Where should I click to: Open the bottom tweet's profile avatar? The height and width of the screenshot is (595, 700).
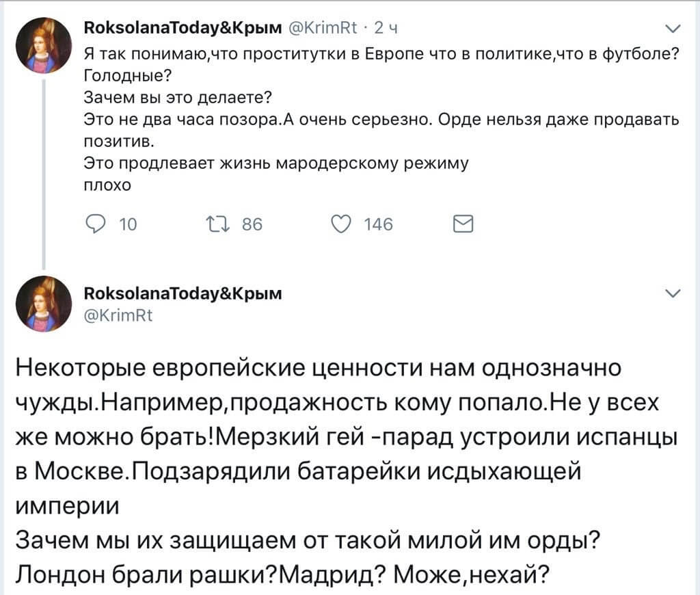tap(44, 304)
